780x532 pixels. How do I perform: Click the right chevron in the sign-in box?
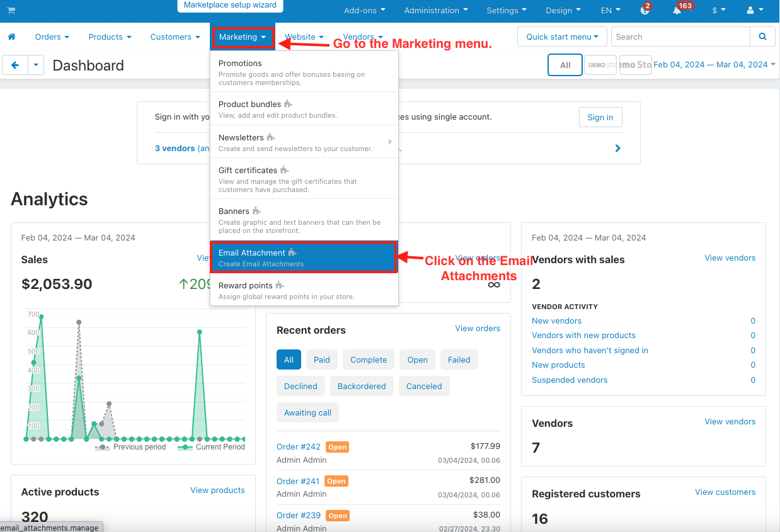tap(617, 149)
